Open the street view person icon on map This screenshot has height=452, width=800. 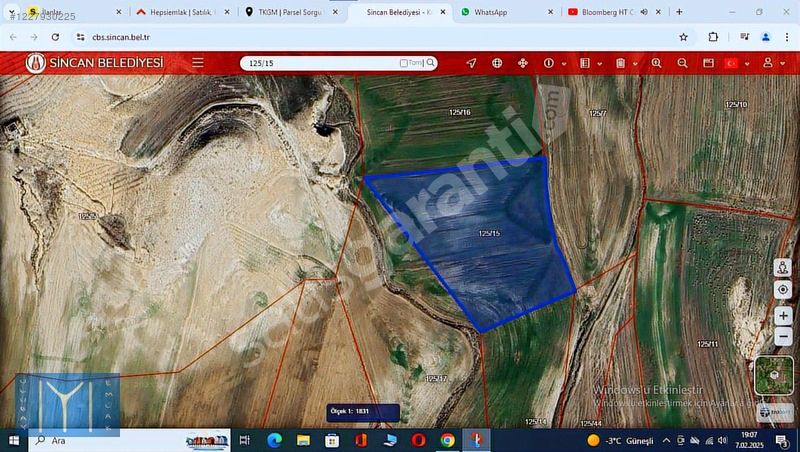click(782, 269)
